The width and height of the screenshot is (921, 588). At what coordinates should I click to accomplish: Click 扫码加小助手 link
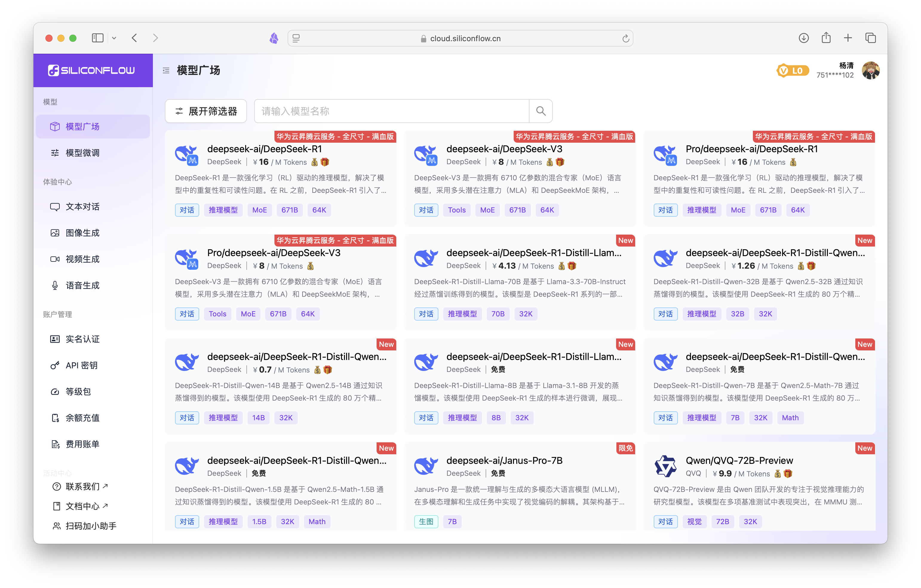coord(85,526)
